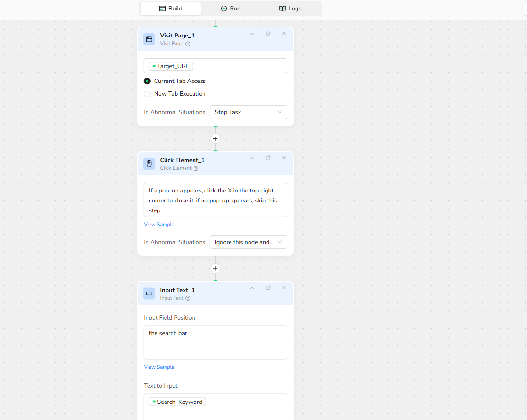Click the Input Text_1 node icon
The height and width of the screenshot is (420, 527).
149,293
